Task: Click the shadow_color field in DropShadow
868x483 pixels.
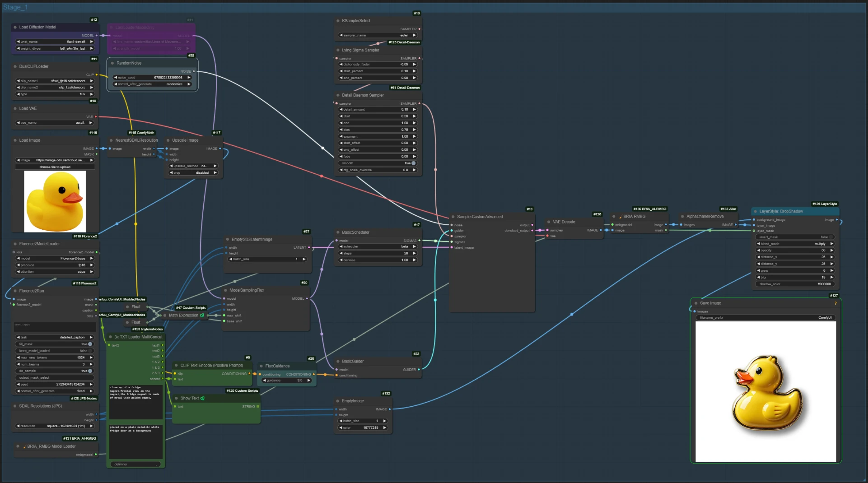Action: click(795, 284)
